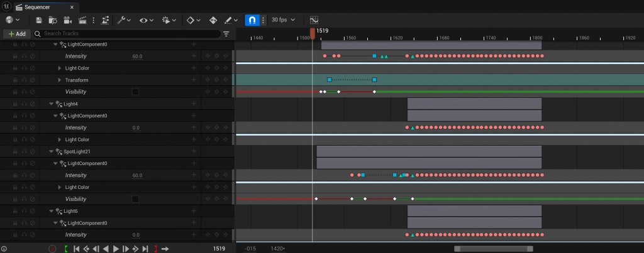Collapse the Light4 track
This screenshot has width=644, height=253.
52,104
